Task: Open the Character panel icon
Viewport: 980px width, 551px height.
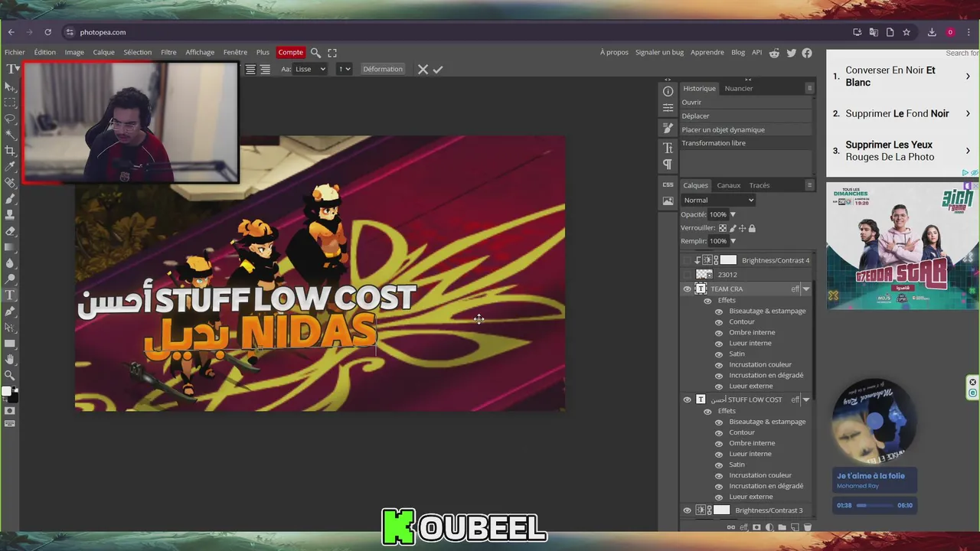Action: click(x=668, y=148)
